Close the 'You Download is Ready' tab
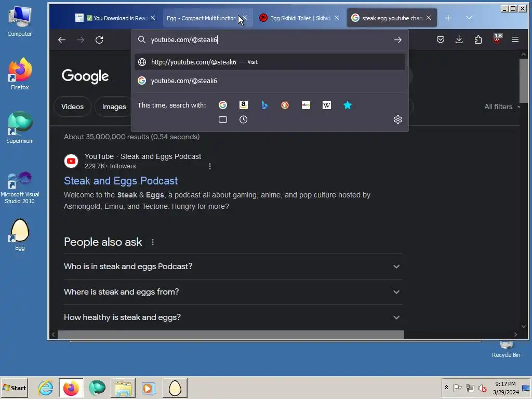532x399 pixels. [153, 18]
